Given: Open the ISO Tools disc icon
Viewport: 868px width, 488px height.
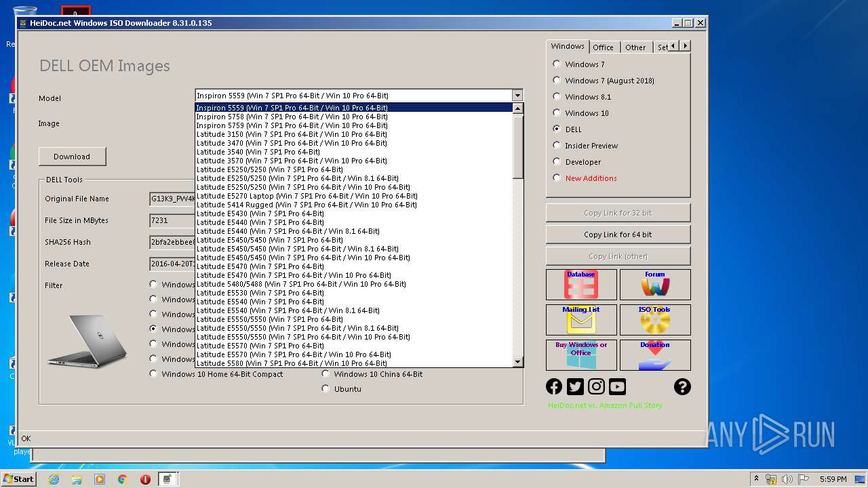Looking at the screenshot, I should (x=655, y=320).
